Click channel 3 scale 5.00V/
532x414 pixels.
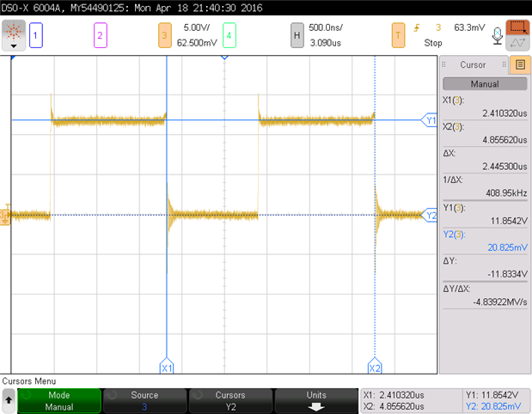pos(197,27)
